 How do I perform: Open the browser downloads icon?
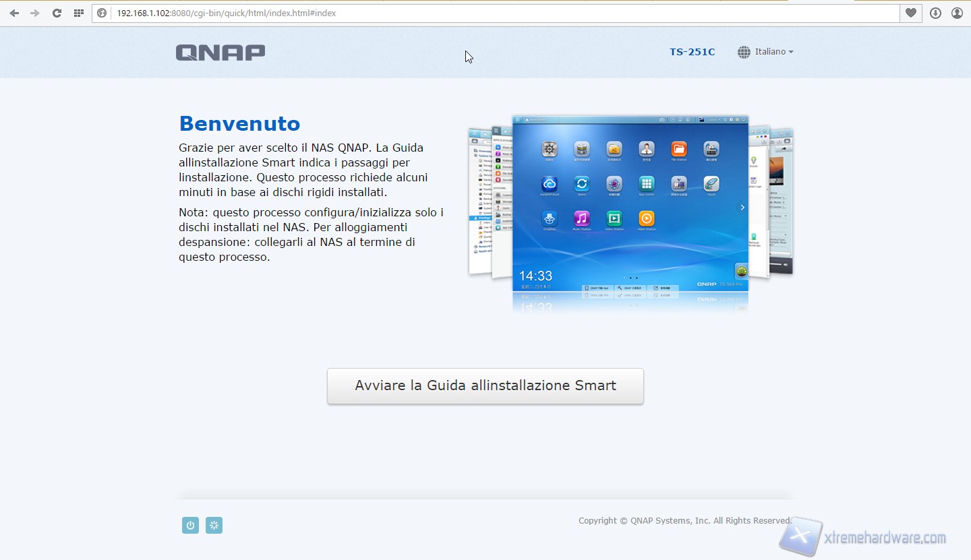(x=935, y=13)
